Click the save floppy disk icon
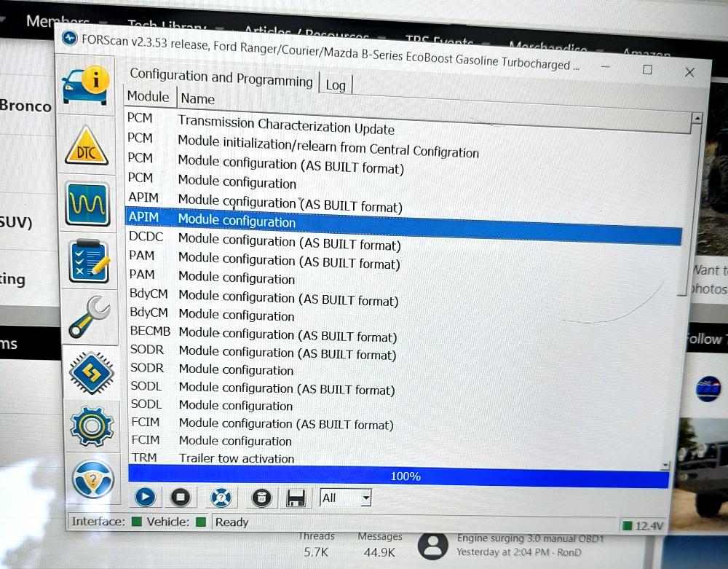Screen dimensions: 728x569 (296, 498)
